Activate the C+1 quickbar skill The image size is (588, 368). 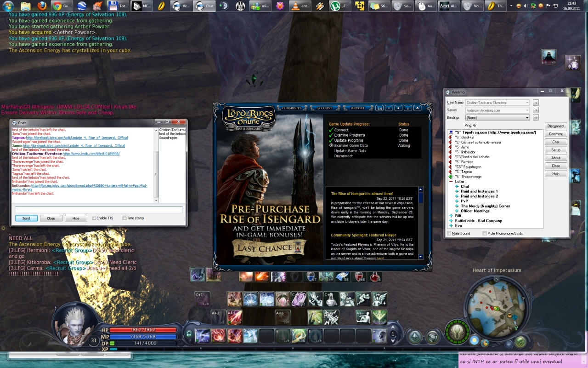(202, 299)
